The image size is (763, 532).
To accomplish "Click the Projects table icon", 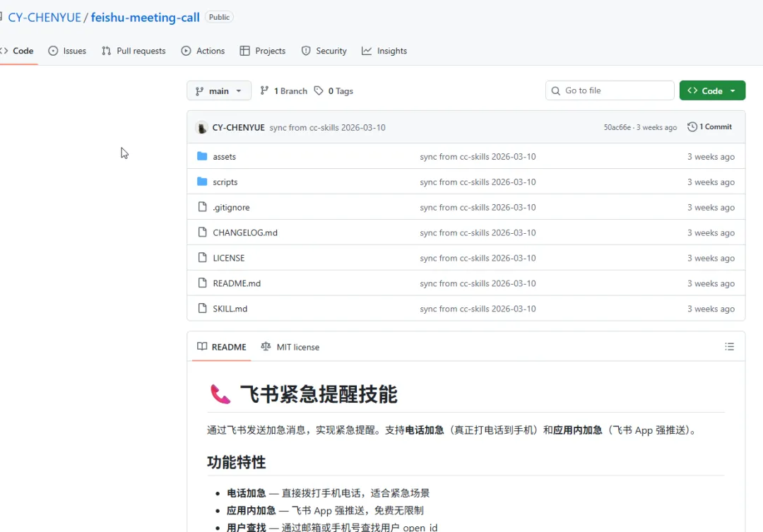I will [x=244, y=51].
